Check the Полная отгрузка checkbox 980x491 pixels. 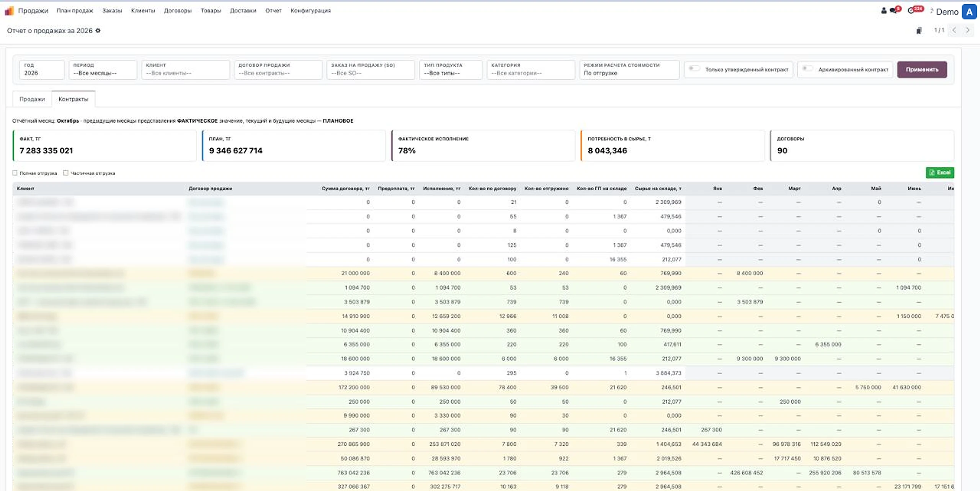click(15, 173)
